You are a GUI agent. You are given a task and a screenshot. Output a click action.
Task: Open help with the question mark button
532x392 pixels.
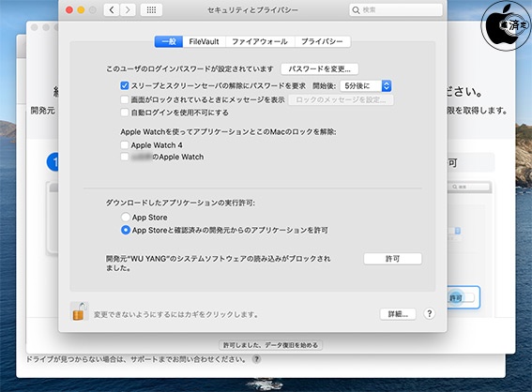click(429, 313)
